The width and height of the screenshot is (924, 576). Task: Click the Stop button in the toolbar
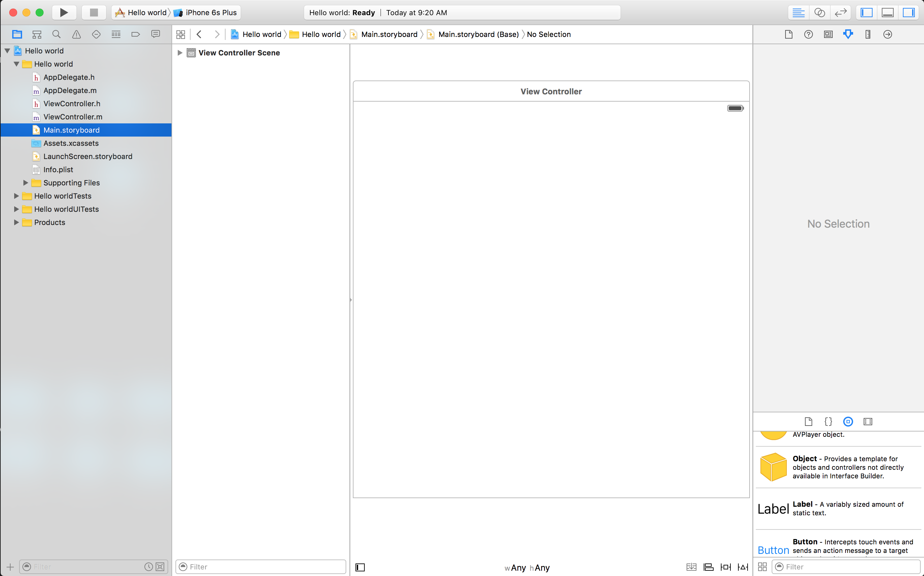(94, 13)
